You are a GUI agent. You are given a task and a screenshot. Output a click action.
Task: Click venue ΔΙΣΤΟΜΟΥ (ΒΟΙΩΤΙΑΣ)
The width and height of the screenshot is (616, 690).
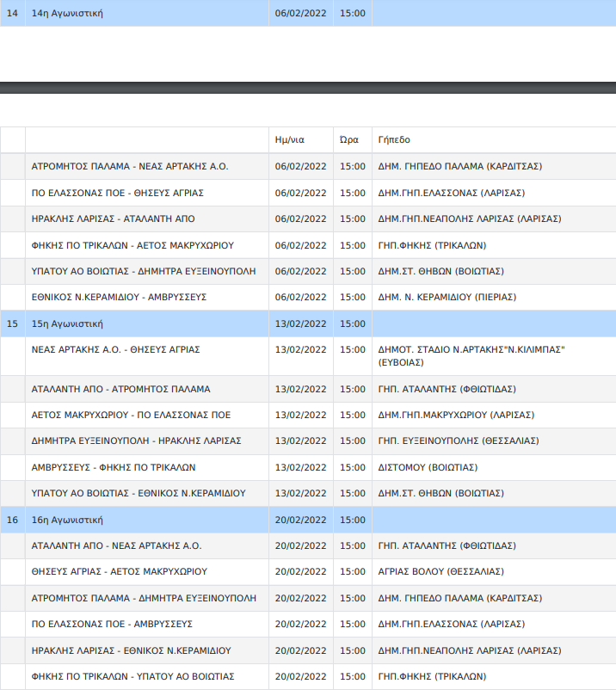(428, 467)
